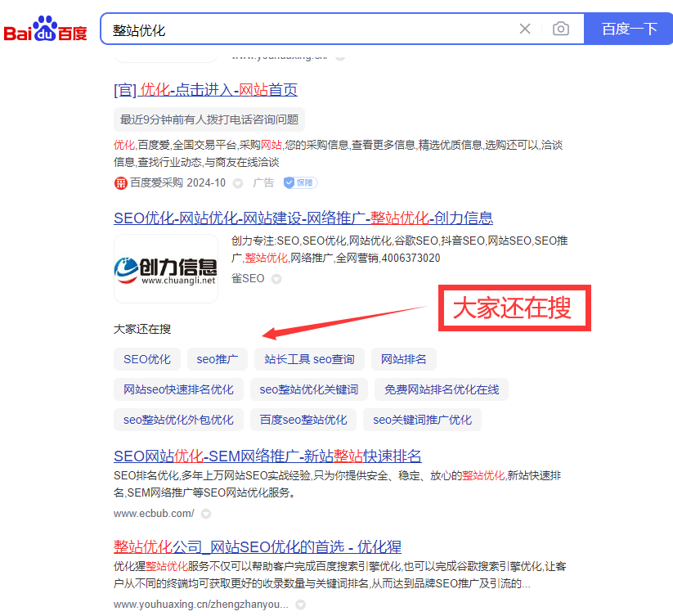Image resolution: width=673 pixels, height=616 pixels.
Task: Expand the dropdown arrow next to www.ecbub.com/
Action: 206,514
